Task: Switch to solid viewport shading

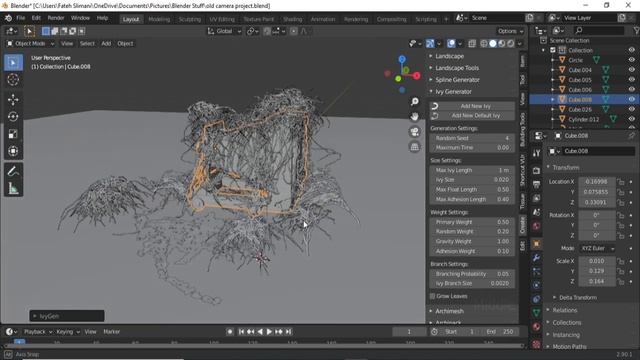Action: coord(493,43)
